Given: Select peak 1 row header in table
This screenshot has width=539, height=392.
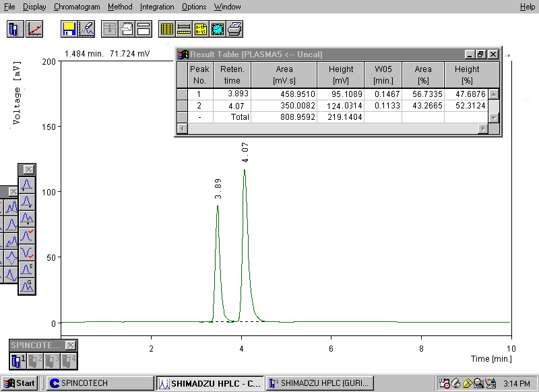Looking at the screenshot, I should pos(182,94).
